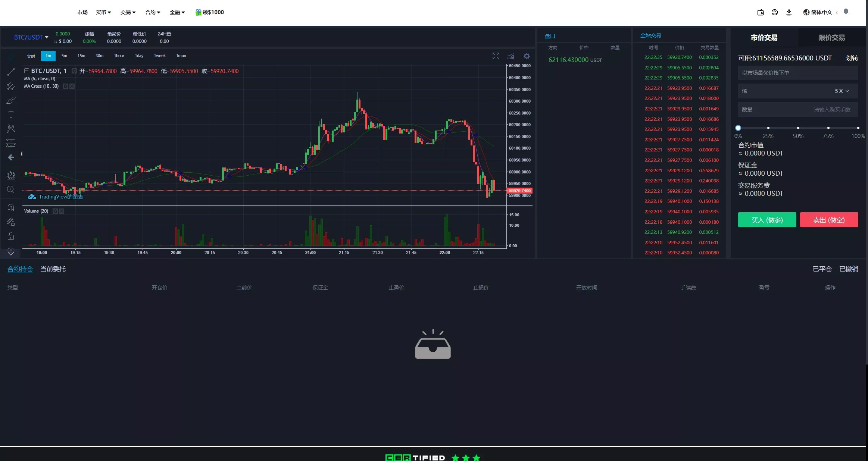
Task: Switch to 限价交易 tab
Action: [x=831, y=38]
